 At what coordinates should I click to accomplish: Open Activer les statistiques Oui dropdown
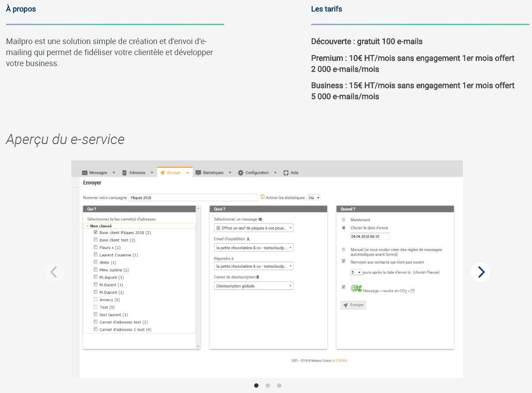click(314, 198)
